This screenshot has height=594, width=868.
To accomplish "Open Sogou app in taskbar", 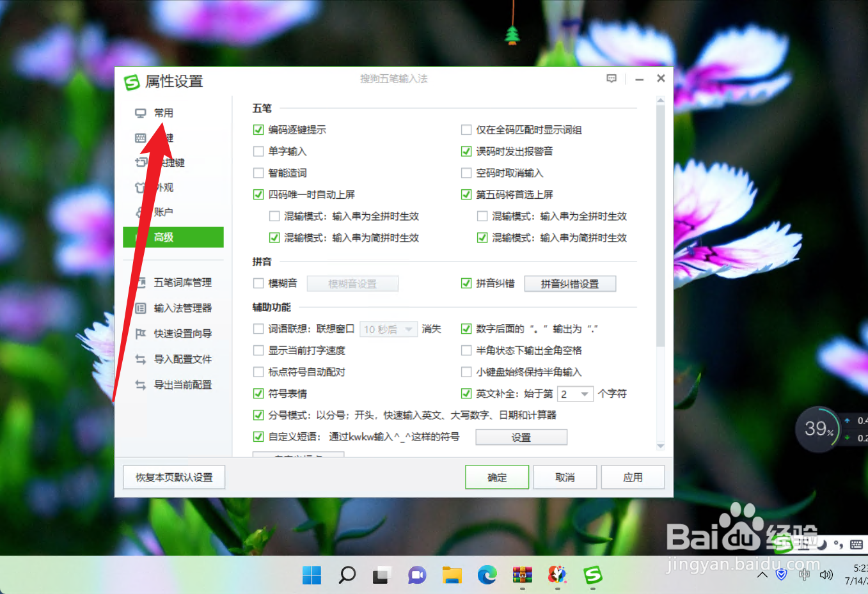I will 593,575.
